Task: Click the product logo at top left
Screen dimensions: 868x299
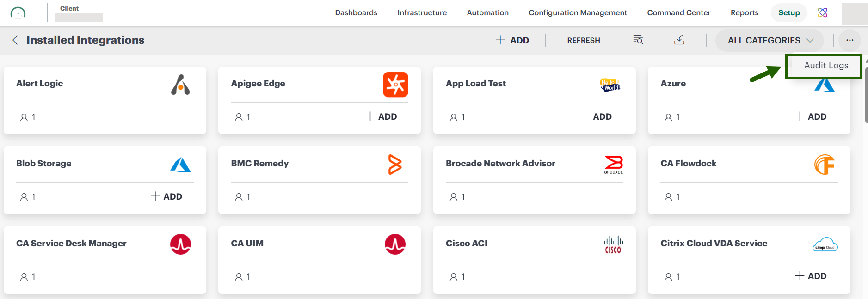Action: point(18,13)
